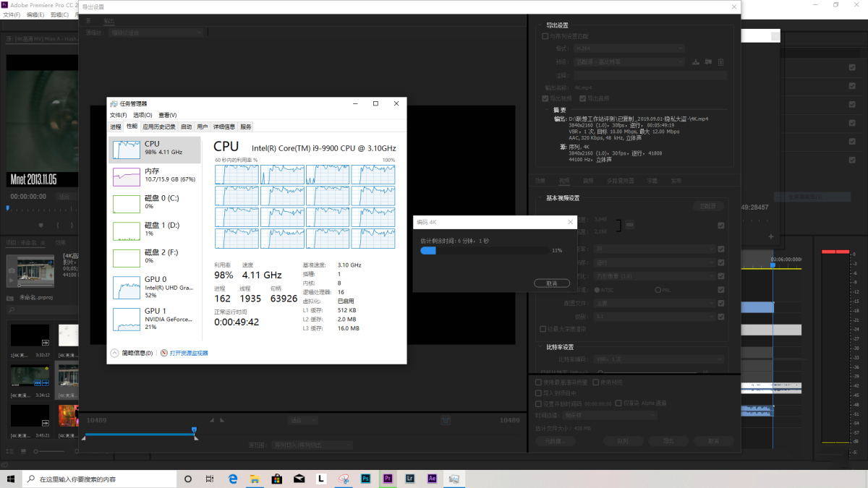Switch to the 进程 tab

(116, 127)
